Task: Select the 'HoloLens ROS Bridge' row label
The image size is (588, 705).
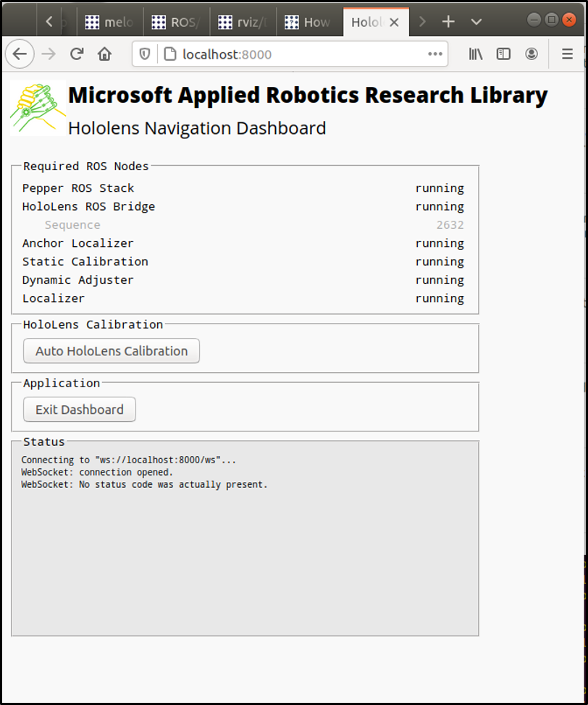Action: 88,206
